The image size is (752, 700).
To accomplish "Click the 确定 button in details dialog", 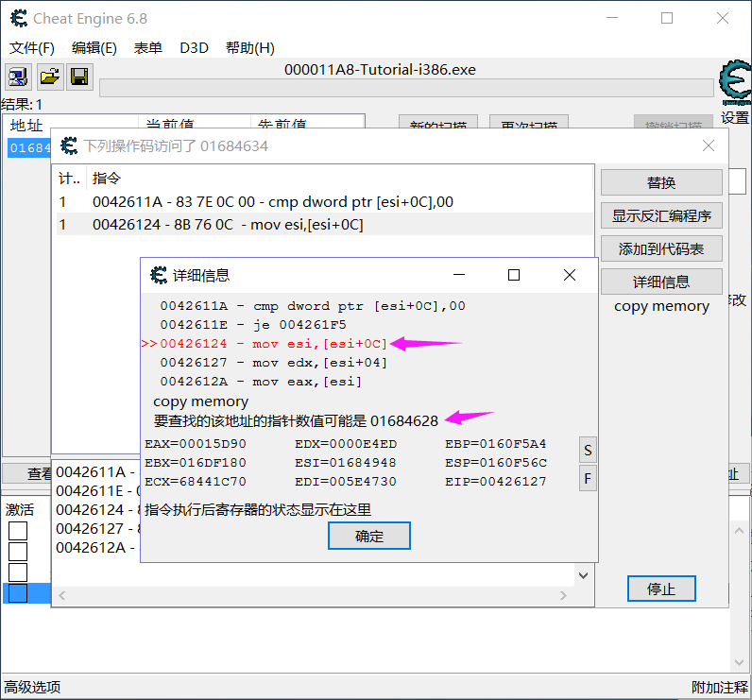I will coord(368,536).
